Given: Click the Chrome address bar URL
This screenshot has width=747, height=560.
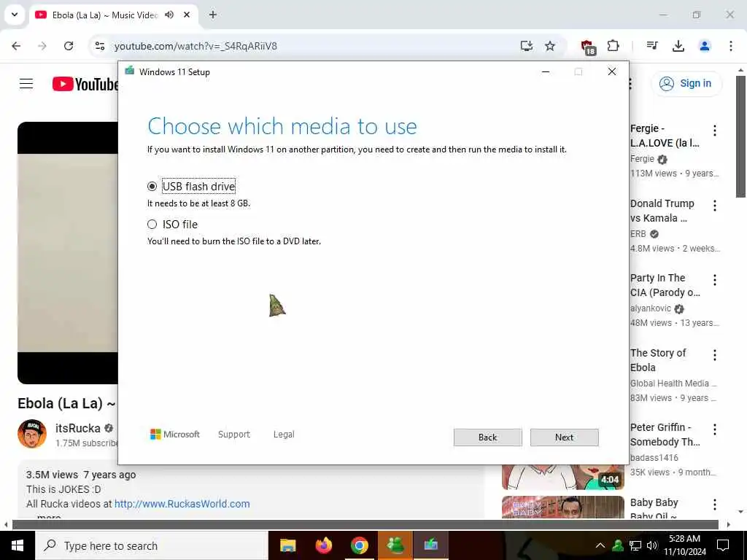Looking at the screenshot, I should click(196, 46).
